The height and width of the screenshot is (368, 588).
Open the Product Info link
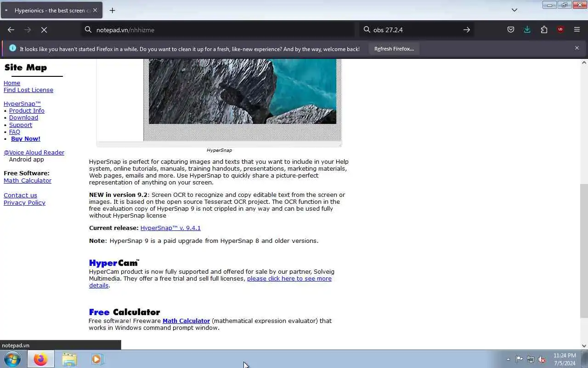tap(27, 111)
